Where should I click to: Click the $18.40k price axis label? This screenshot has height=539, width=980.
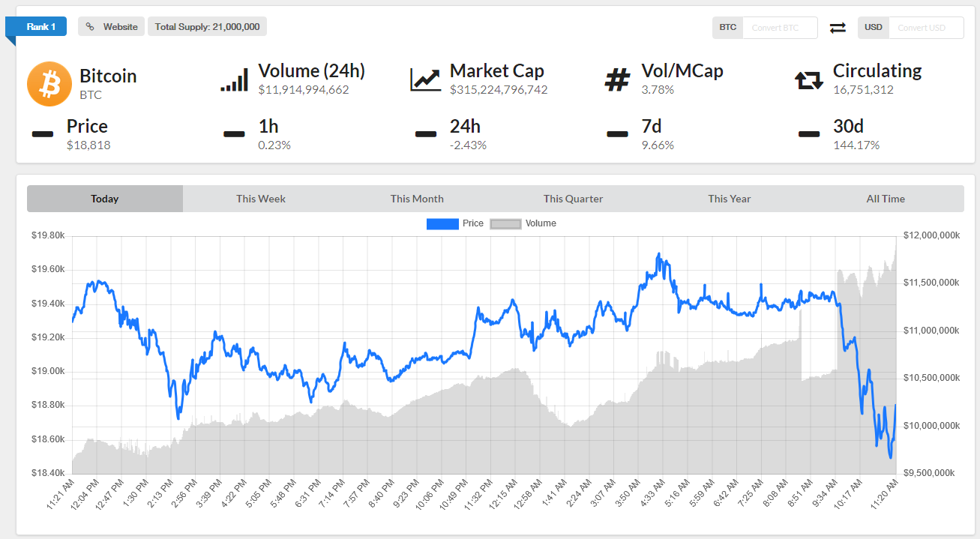coord(48,473)
